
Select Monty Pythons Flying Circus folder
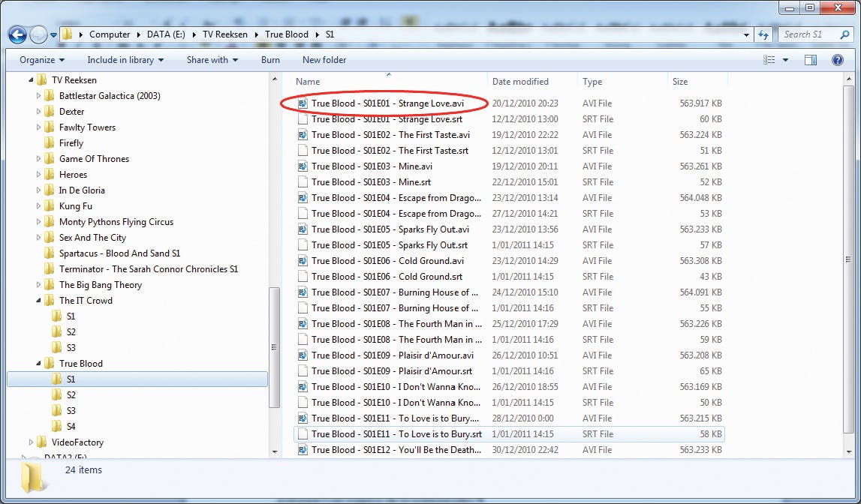click(116, 221)
